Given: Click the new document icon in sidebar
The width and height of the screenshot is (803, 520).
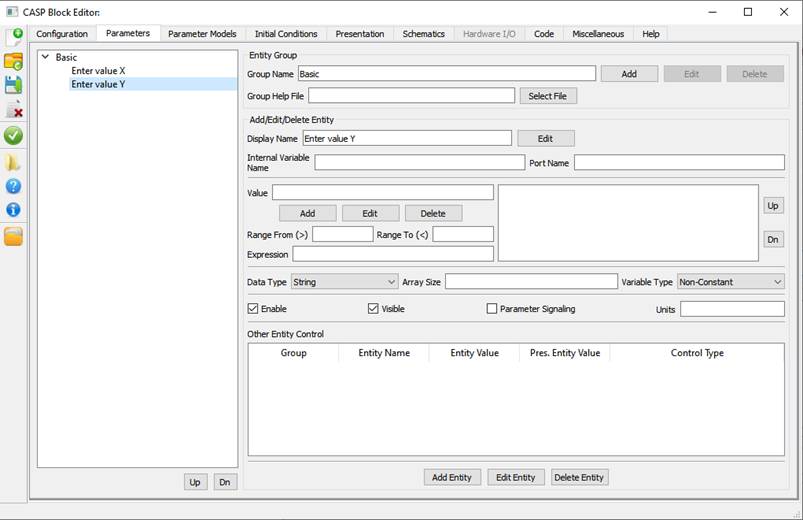Looking at the screenshot, I should [x=14, y=38].
